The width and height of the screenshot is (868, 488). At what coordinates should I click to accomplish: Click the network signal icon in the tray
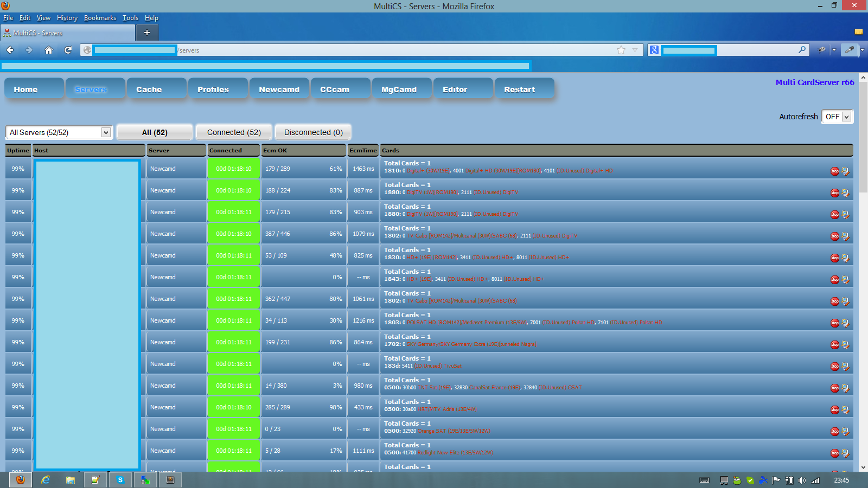pos(815,480)
